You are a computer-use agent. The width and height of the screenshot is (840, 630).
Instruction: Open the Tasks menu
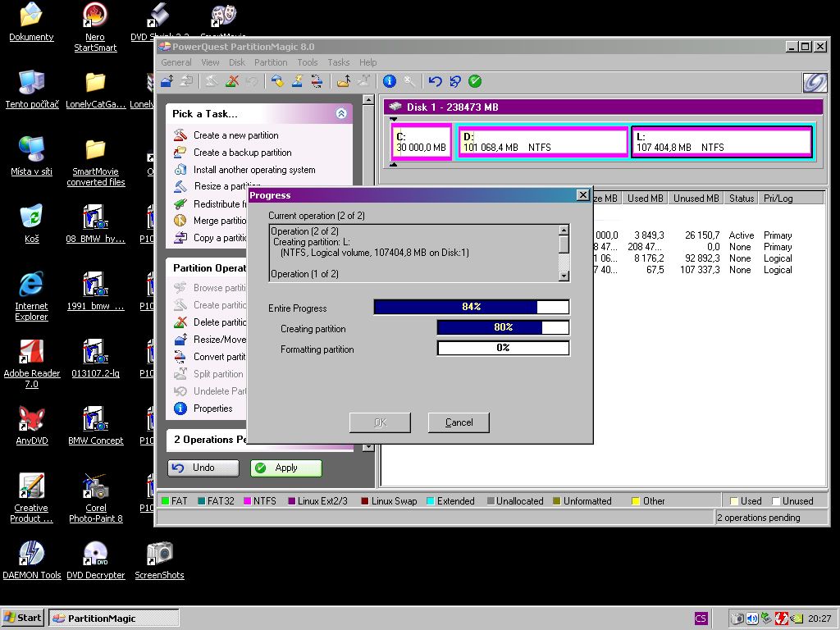[339, 62]
